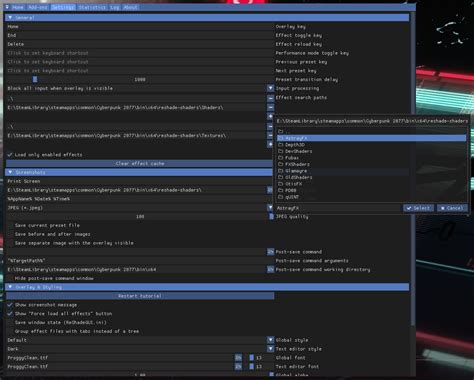Open the About tab

click(130, 7)
